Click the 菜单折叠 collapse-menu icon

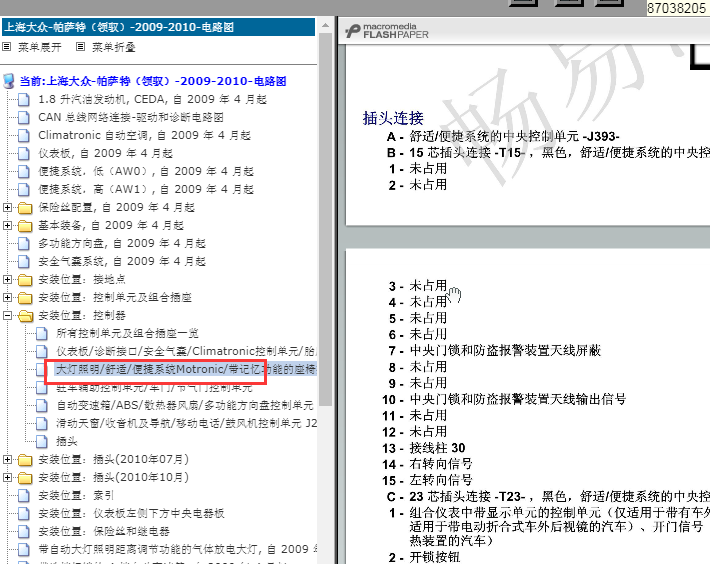(x=80, y=47)
